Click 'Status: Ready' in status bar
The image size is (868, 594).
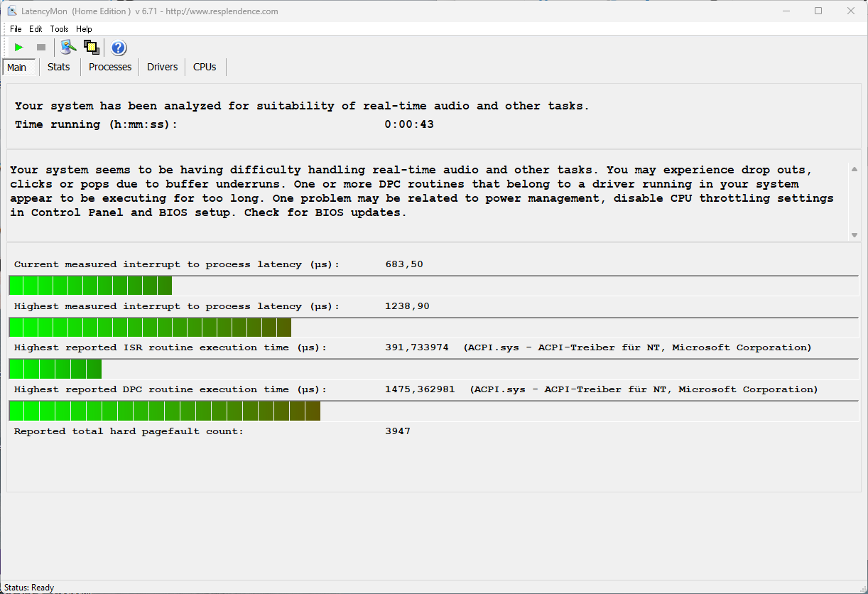pos(29,588)
